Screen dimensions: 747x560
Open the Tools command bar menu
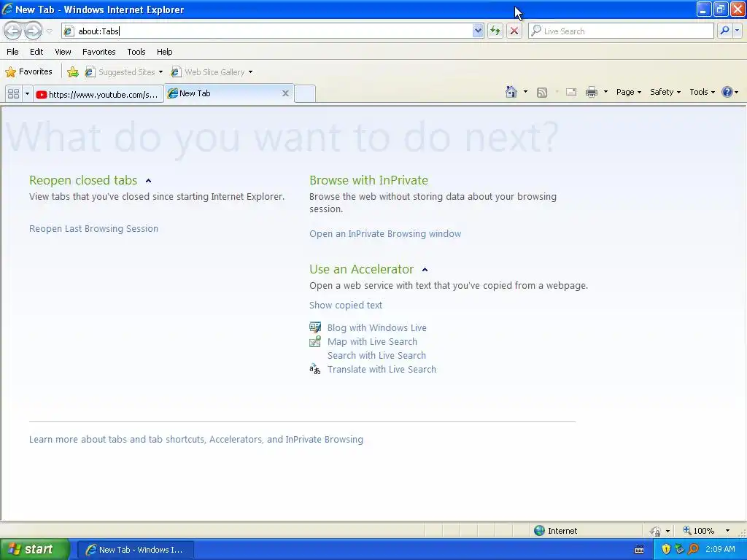[x=703, y=92]
